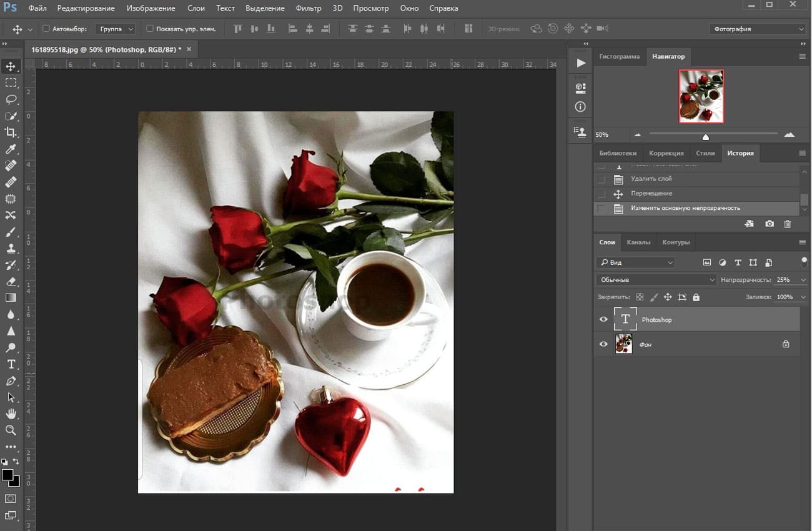Viewport: 812px width, 531px height.
Task: Hide the Фон background layer
Action: pos(603,344)
